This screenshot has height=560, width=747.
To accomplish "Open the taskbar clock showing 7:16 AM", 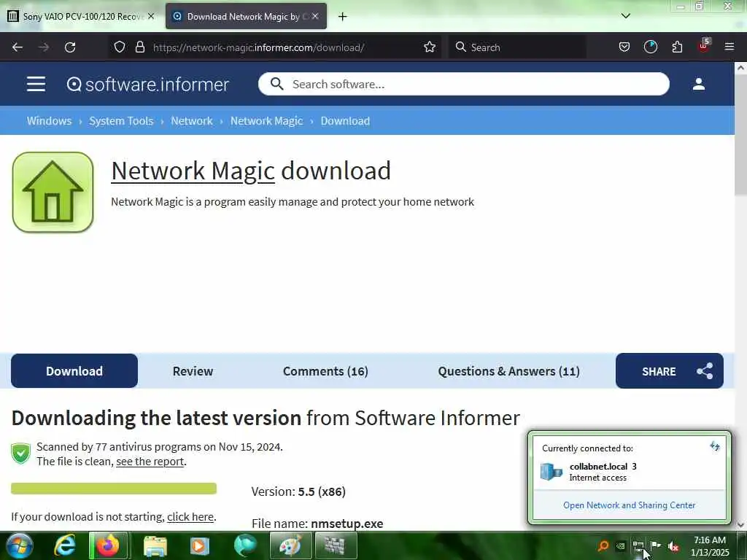I will click(x=710, y=546).
